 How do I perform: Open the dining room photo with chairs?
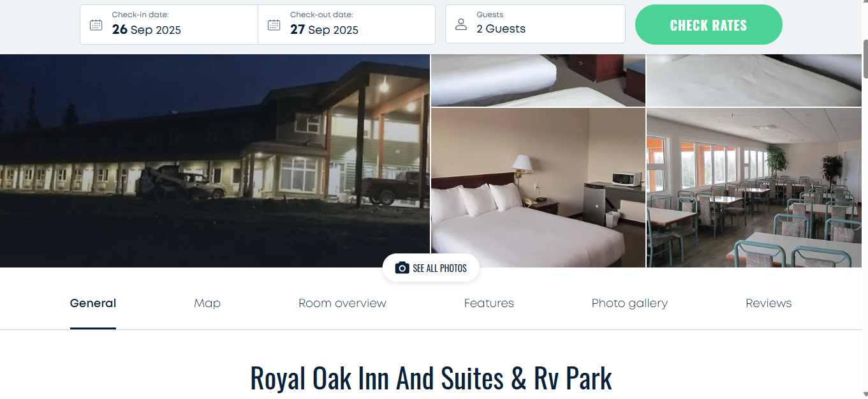[x=754, y=188]
